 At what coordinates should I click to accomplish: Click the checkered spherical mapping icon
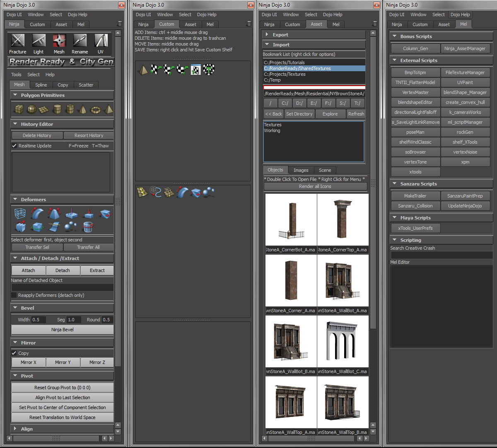tap(182, 70)
